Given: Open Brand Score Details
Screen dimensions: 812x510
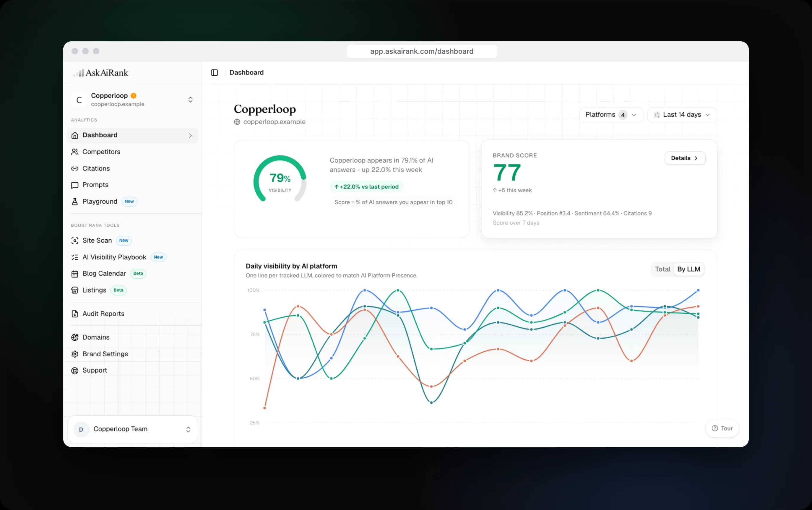Looking at the screenshot, I should (x=685, y=158).
